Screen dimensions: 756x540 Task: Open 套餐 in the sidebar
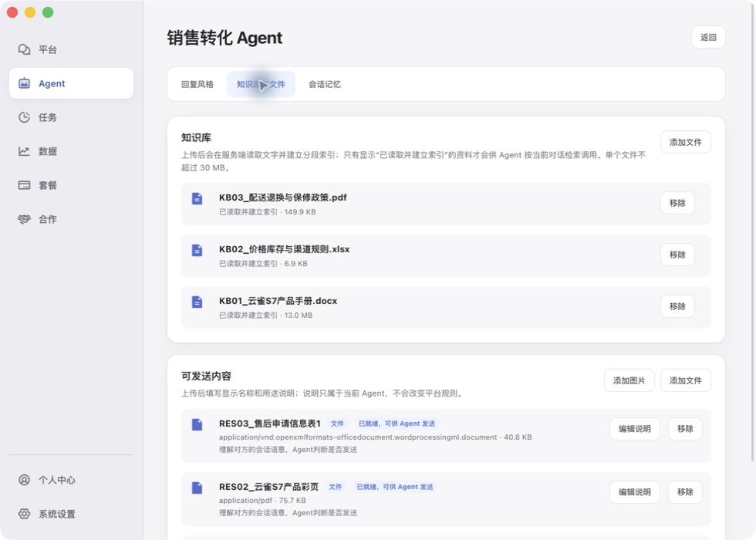[x=71, y=185]
